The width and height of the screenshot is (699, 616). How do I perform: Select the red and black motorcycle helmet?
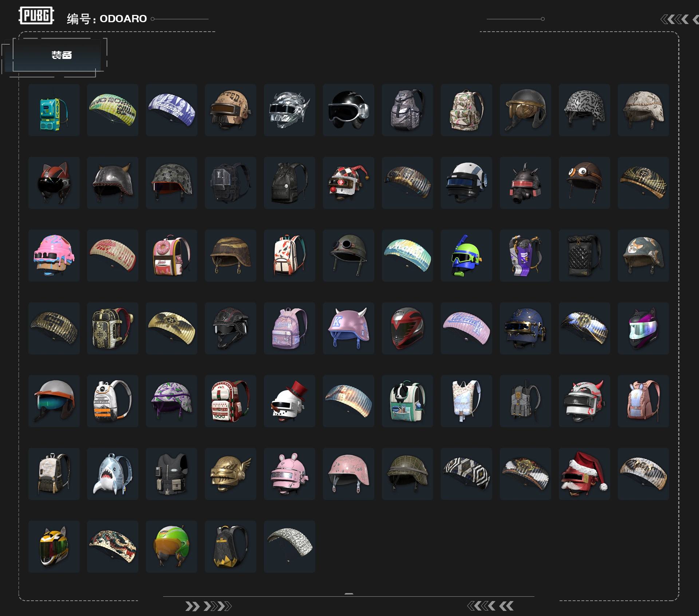pyautogui.click(x=408, y=328)
